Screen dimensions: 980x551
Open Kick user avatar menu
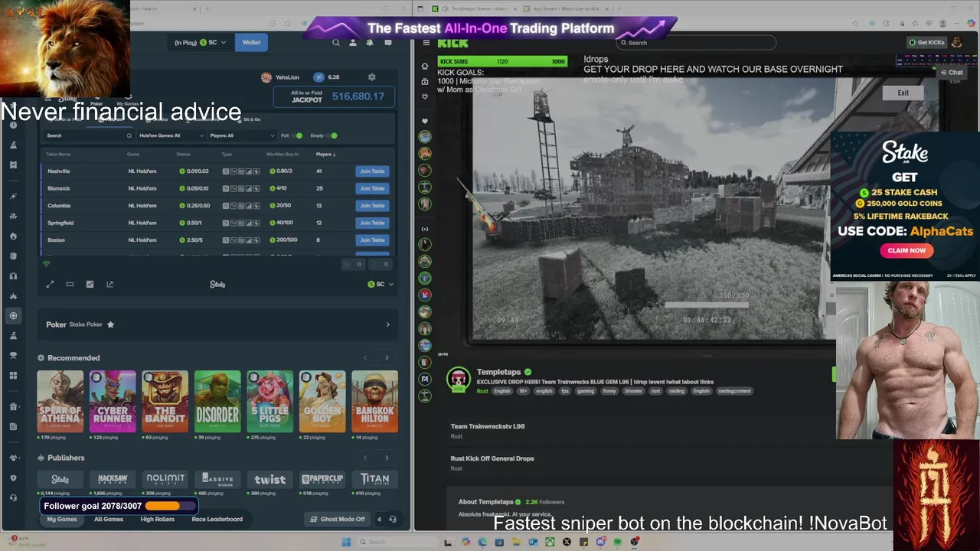coord(956,43)
